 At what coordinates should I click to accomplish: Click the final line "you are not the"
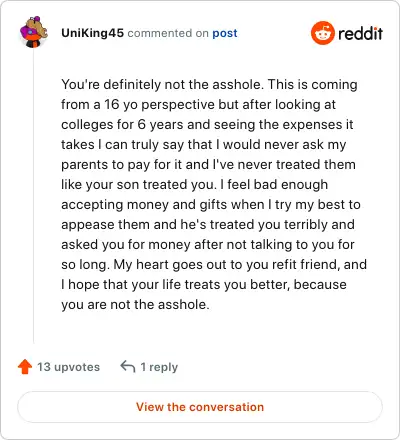(x=135, y=304)
